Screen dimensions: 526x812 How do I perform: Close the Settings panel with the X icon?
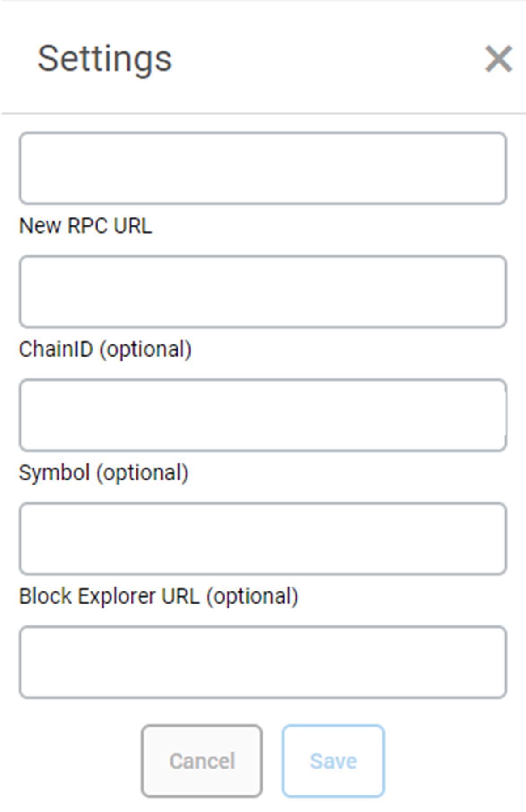coord(498,59)
